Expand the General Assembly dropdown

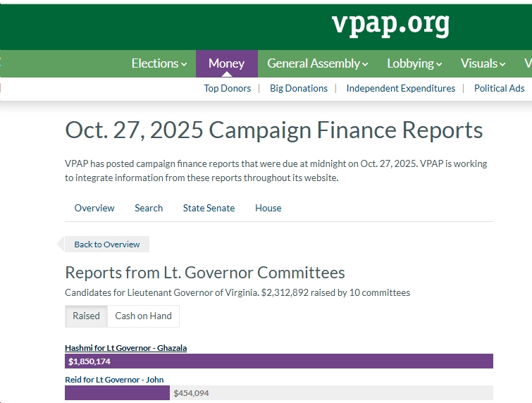point(317,63)
